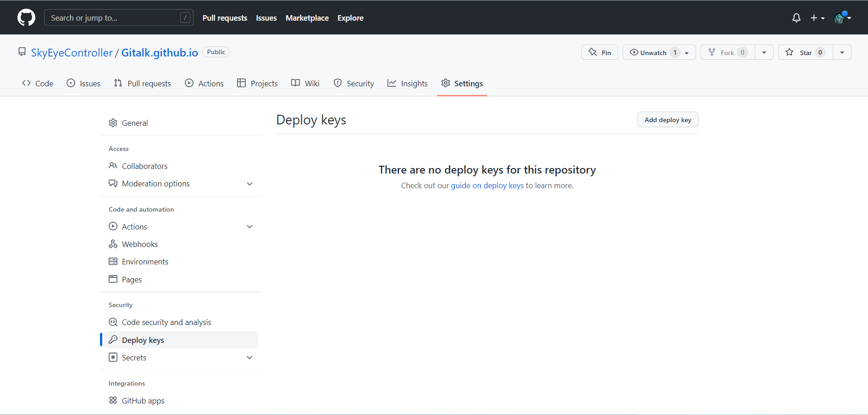Image resolution: width=868 pixels, height=415 pixels.
Task: Click the General gear icon in sidebar
Action: tap(113, 123)
